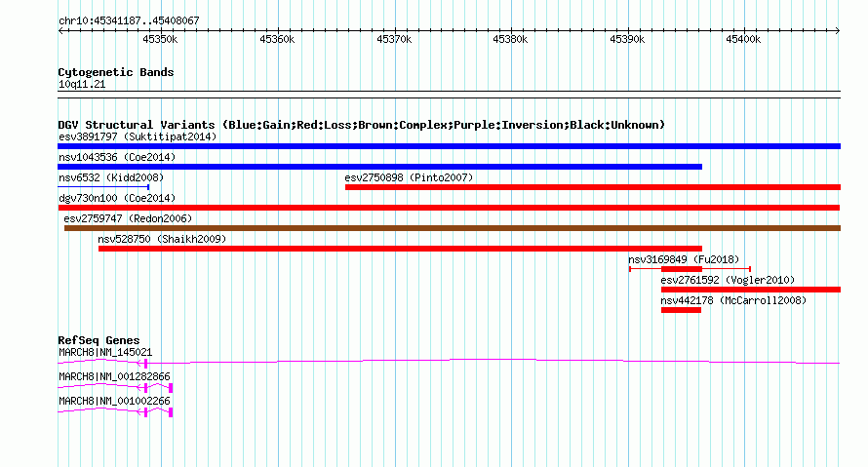Select the 10q11.21 band label
This screenshot has width=868, height=467.
tap(82, 84)
